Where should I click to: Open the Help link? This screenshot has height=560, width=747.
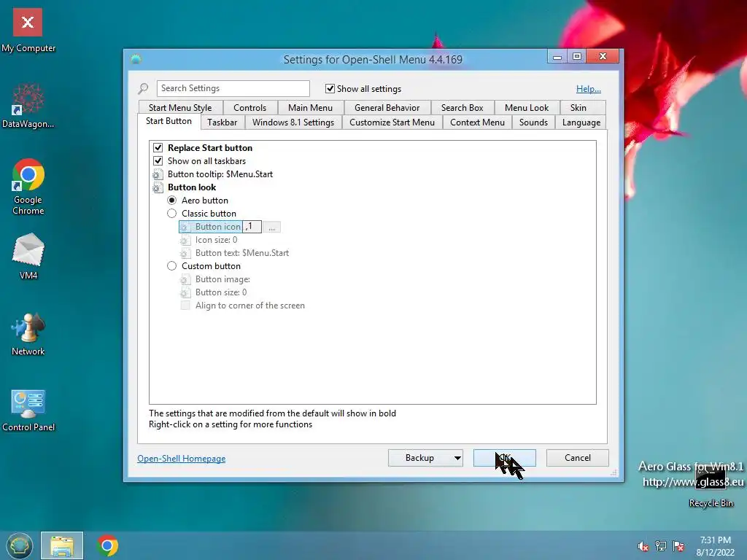coord(589,88)
